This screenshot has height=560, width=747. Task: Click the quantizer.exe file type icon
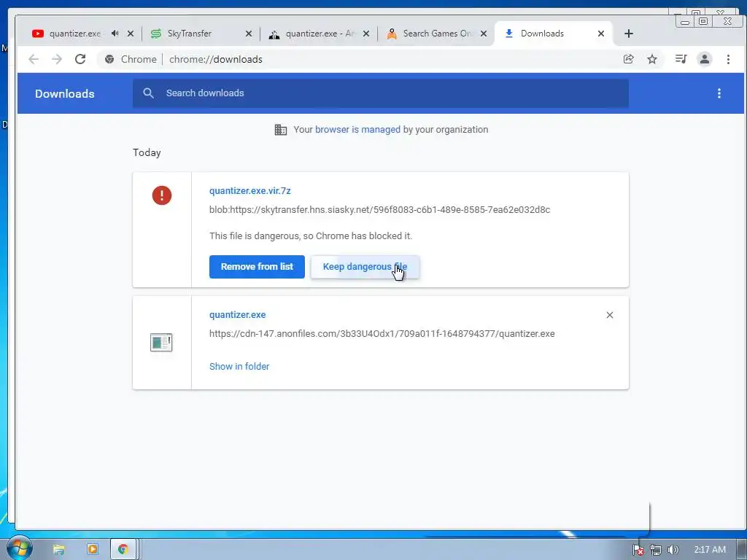pyautogui.click(x=161, y=342)
